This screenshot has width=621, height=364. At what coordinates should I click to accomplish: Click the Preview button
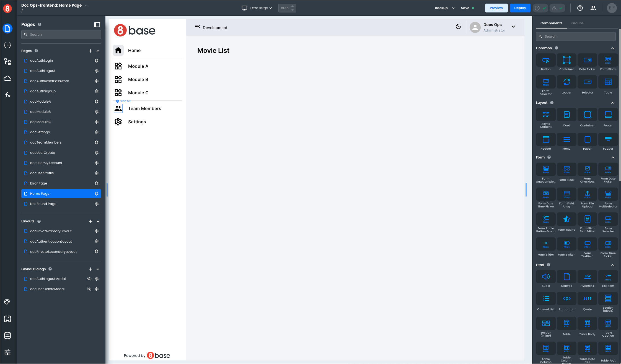496,8
